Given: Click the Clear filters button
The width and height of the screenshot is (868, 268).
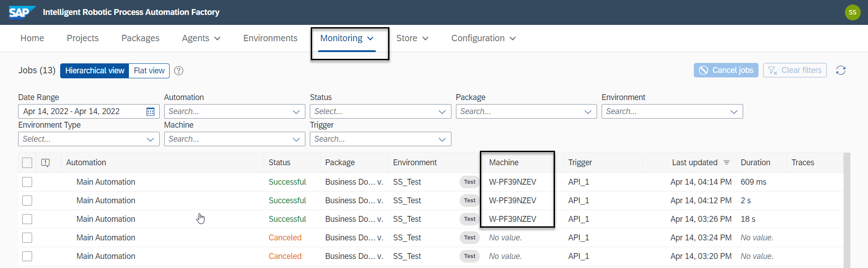Looking at the screenshot, I should (x=795, y=70).
